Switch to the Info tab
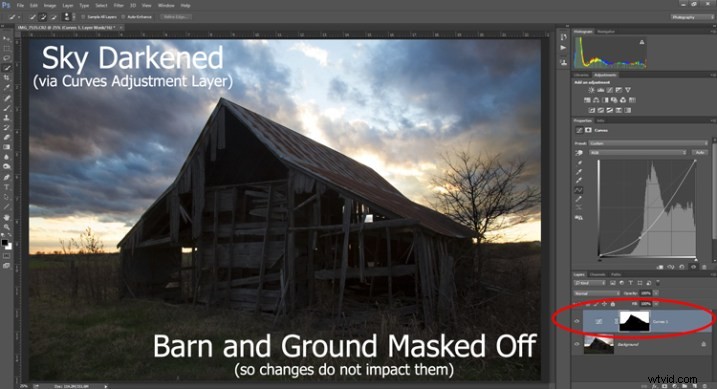The image size is (717, 389). pyautogui.click(x=600, y=121)
